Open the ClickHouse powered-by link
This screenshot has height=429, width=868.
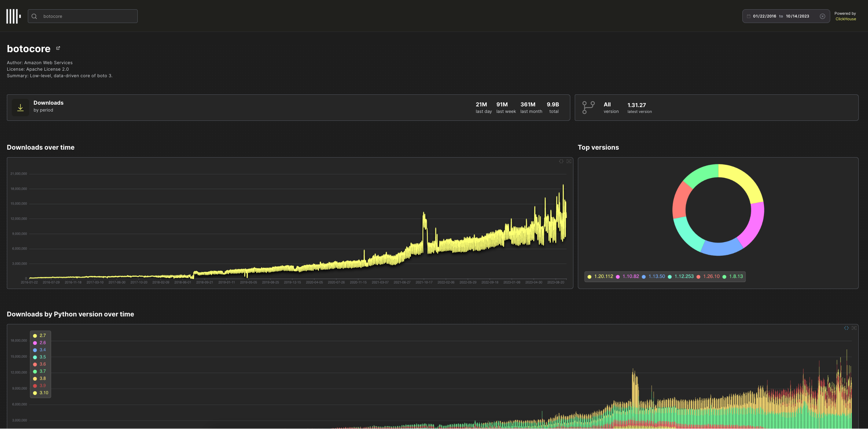[845, 19]
